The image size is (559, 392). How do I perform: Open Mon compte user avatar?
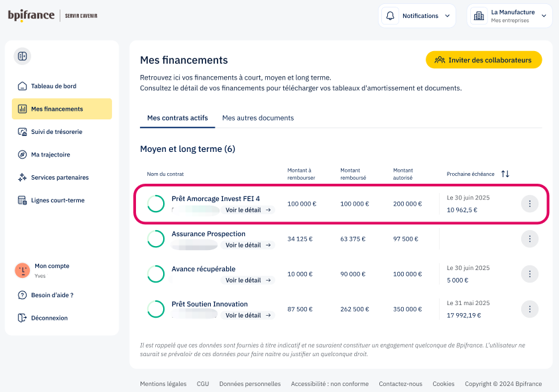23,270
